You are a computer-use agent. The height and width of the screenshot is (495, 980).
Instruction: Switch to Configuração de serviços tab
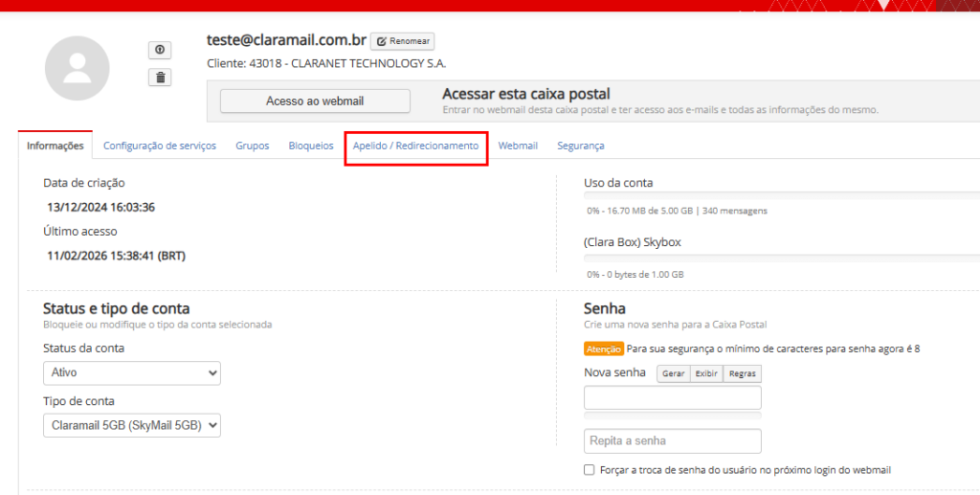pos(160,146)
